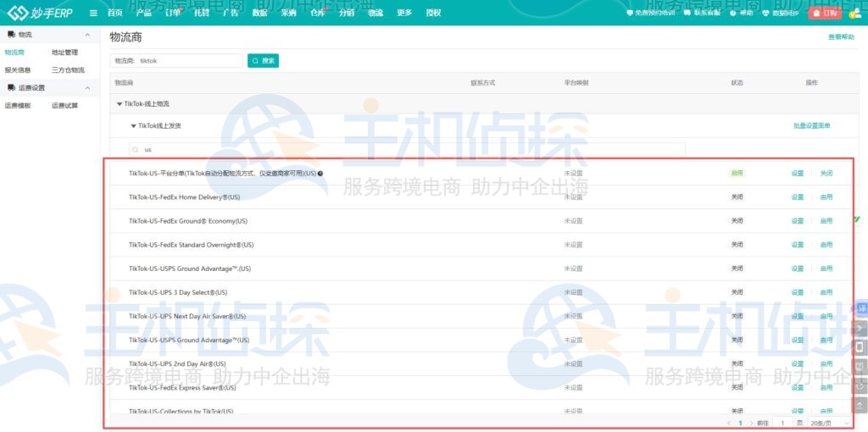Click 设置 for UPS 3 Day Select row
This screenshot has width=868, height=432.
tap(797, 292)
